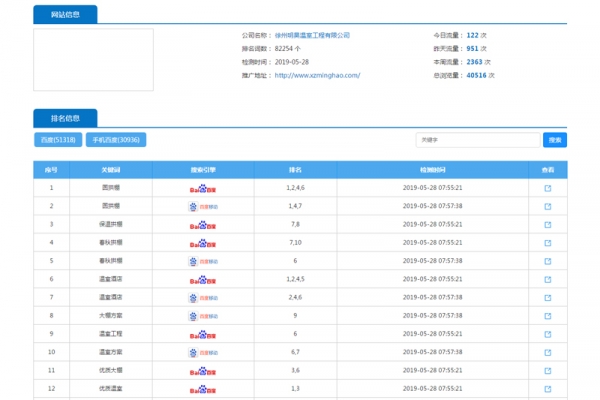Open the view icon for row 9
Viewport: 600px width, 400px height.
(548, 334)
